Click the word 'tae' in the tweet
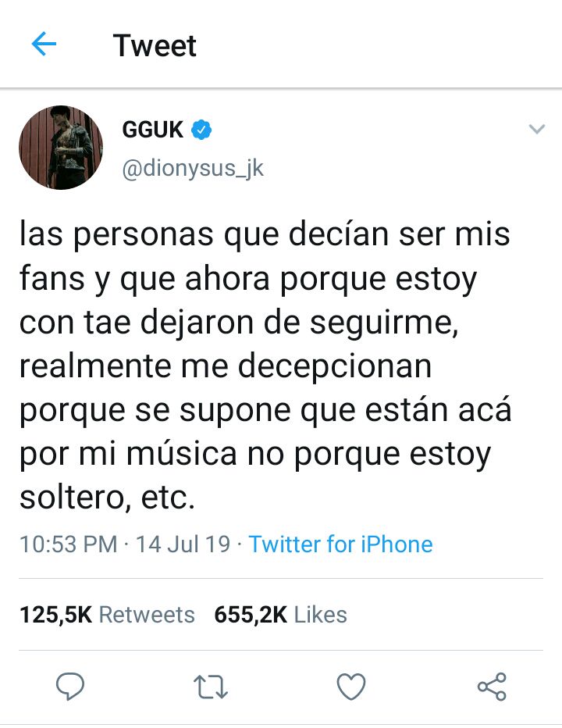The width and height of the screenshot is (562, 728). click(x=107, y=323)
